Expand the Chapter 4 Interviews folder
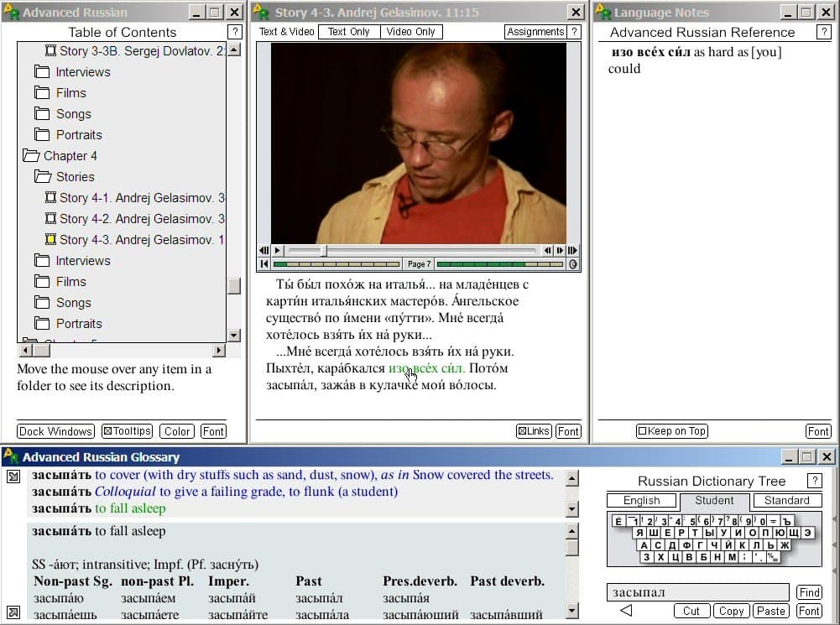The image size is (840, 625). pos(42,261)
